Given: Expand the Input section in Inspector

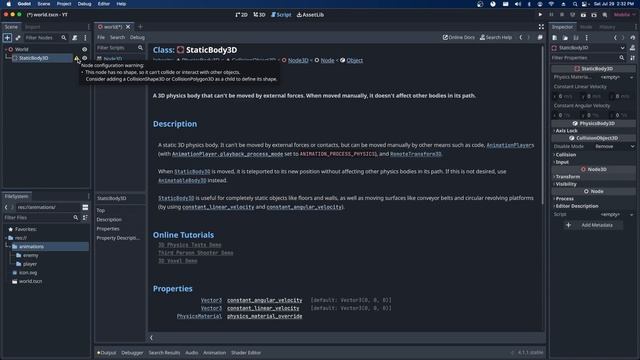Looking at the screenshot, I should point(562,162).
